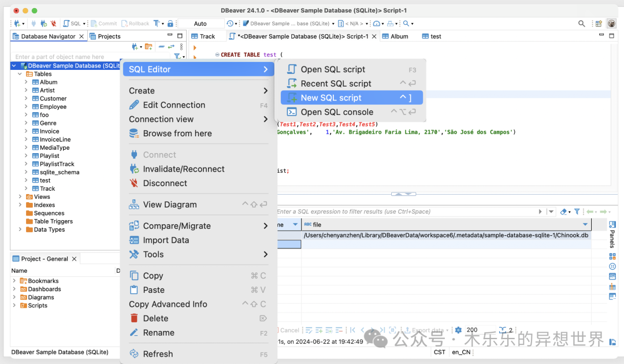The height and width of the screenshot is (364, 624).
Task: Open the file column header dropdown arrow
Action: 585,224
